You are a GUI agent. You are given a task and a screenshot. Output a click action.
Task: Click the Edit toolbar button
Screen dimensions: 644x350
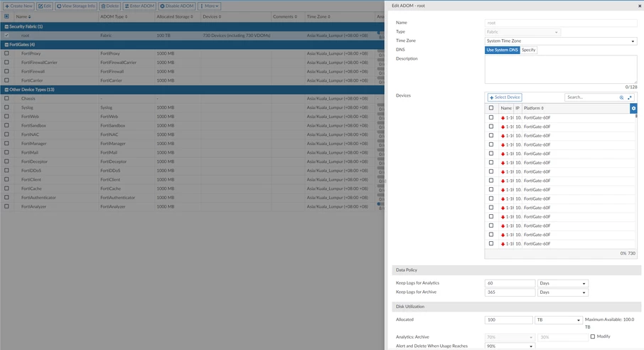[45, 6]
